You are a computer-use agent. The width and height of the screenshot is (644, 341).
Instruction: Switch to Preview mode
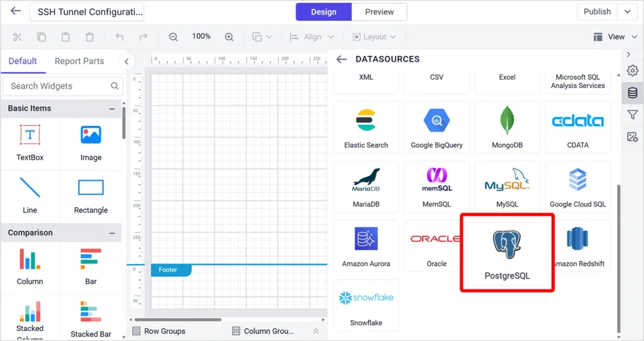(x=379, y=12)
